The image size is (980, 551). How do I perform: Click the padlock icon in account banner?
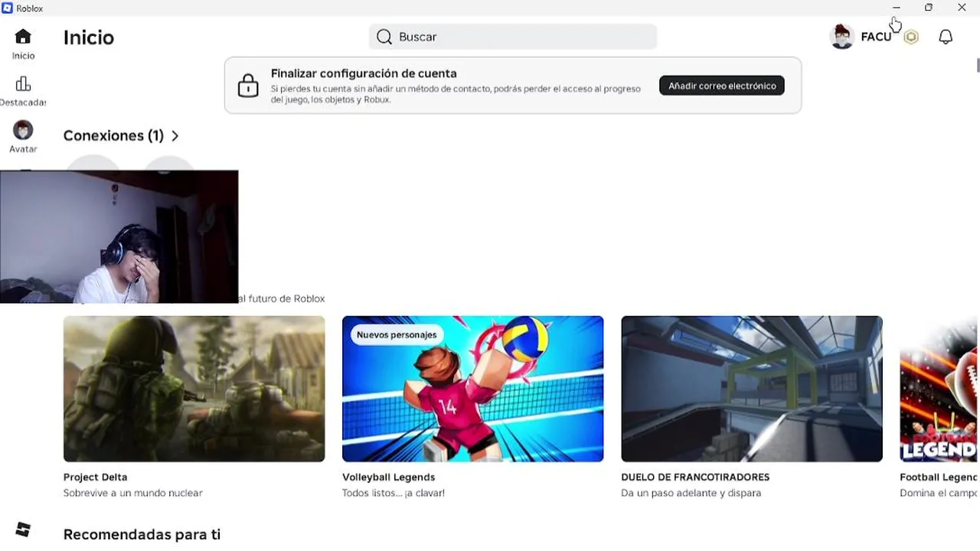tap(248, 85)
